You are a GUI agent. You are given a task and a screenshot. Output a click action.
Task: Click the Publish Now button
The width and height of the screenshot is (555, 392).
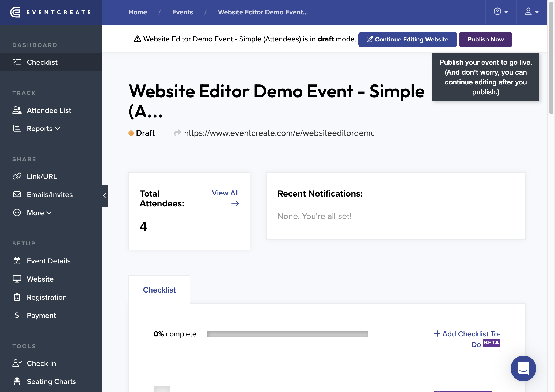tap(485, 40)
